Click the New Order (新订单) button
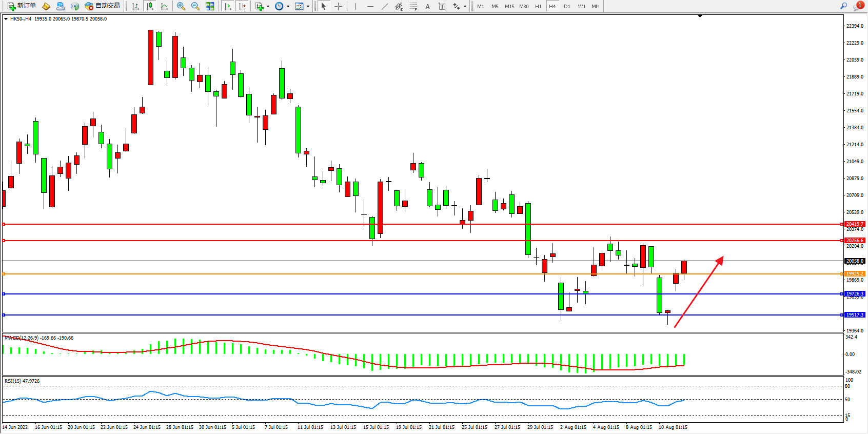Image resolution: width=868 pixels, height=434 pixels. click(22, 6)
